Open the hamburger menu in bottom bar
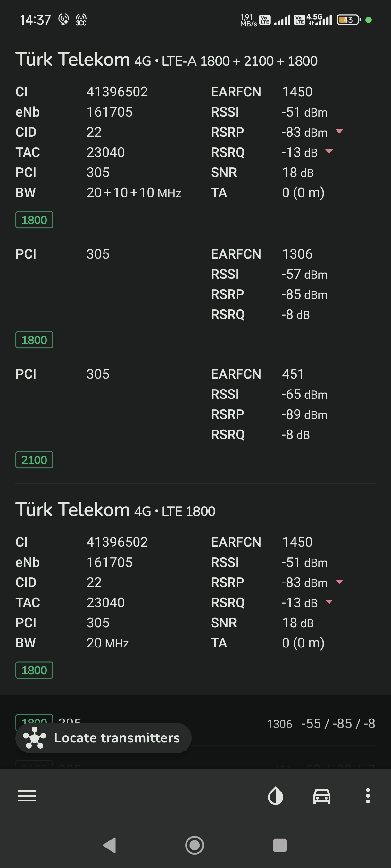391x868 pixels. coord(27,796)
